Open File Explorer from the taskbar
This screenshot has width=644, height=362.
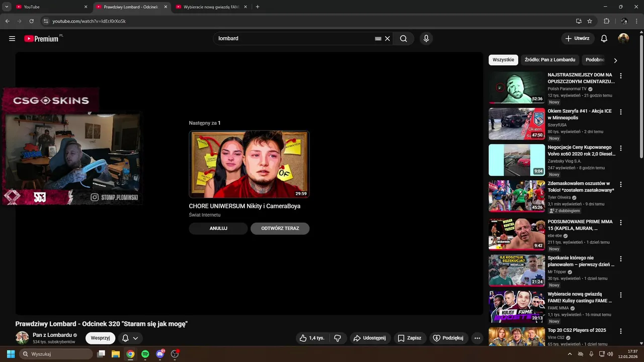point(115,354)
